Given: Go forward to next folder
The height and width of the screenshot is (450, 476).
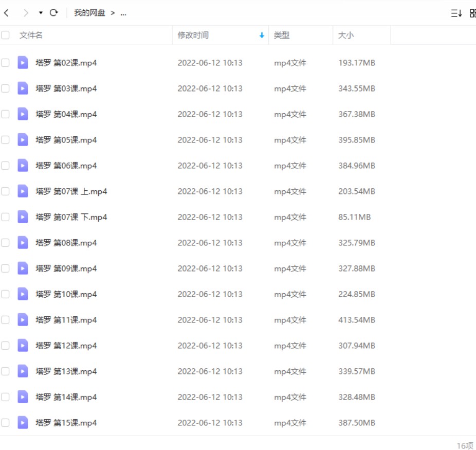Looking at the screenshot, I should click(26, 13).
